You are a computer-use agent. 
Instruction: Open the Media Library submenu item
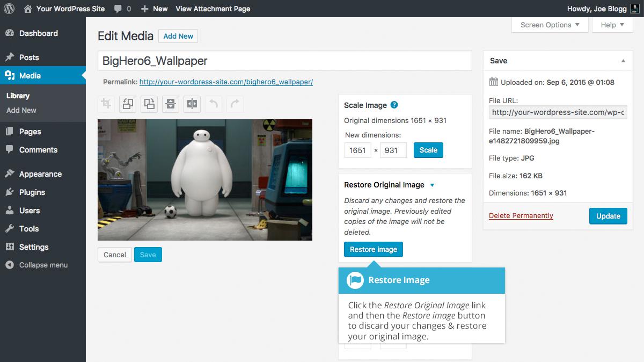pos(18,96)
